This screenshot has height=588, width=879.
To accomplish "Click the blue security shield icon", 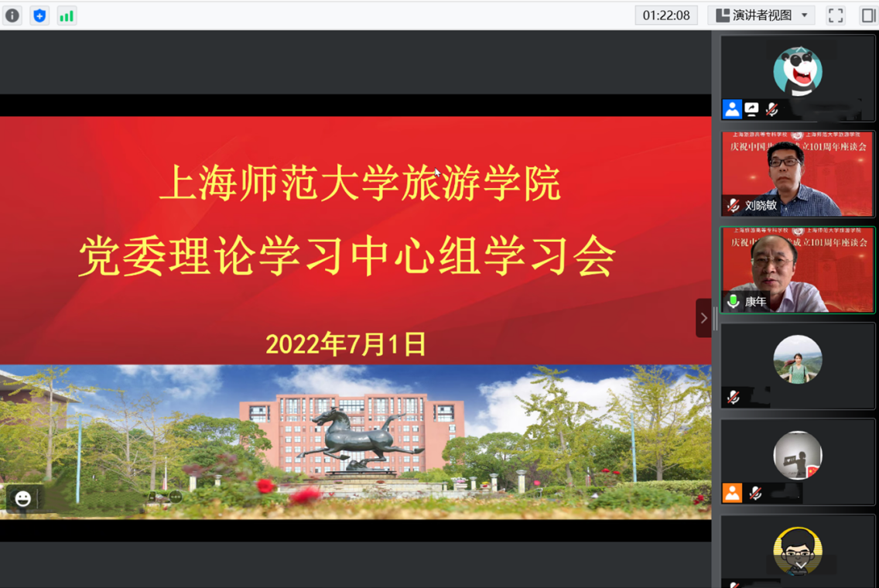I will pyautogui.click(x=39, y=15).
